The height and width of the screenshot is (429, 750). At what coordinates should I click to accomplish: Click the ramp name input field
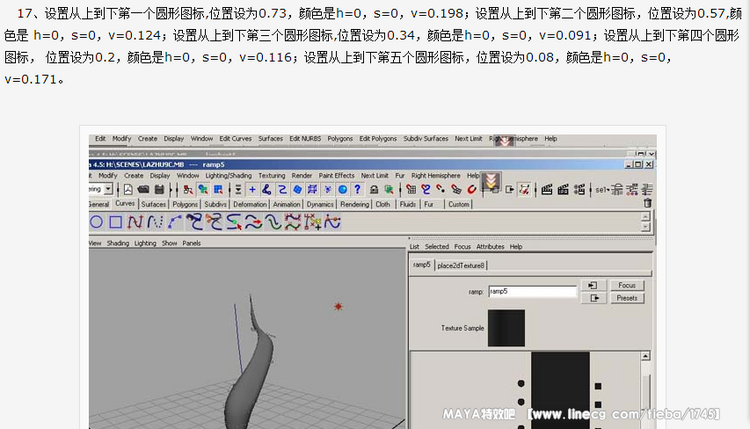tap(532, 291)
